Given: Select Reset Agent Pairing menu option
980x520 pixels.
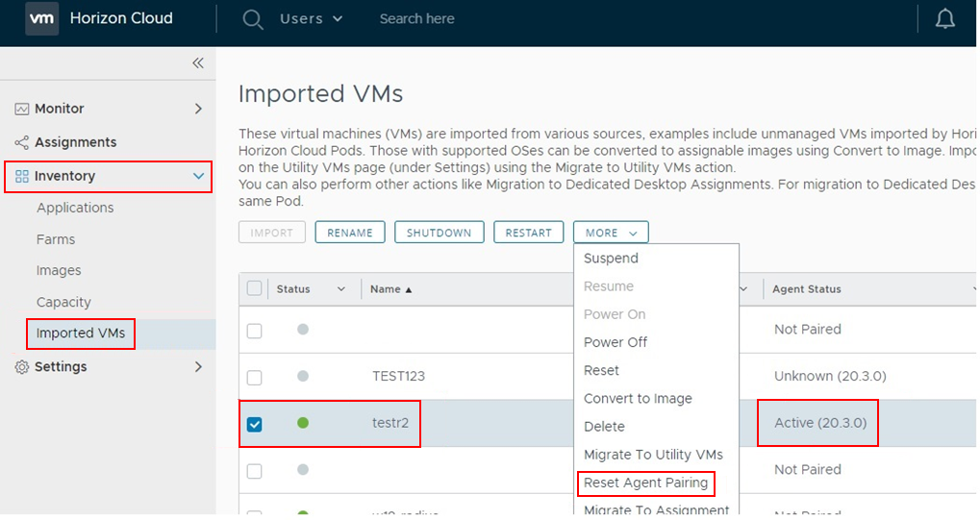Looking at the screenshot, I should tap(645, 483).
